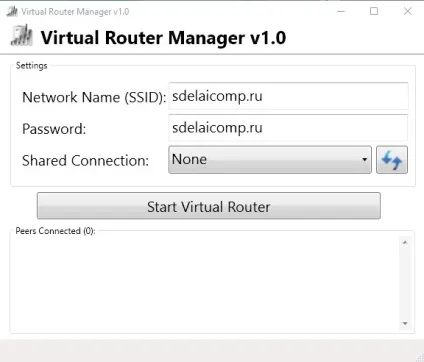Screen dimensions: 424x362
Task: Click the peers list scroll down arrow
Action: pos(405,323)
